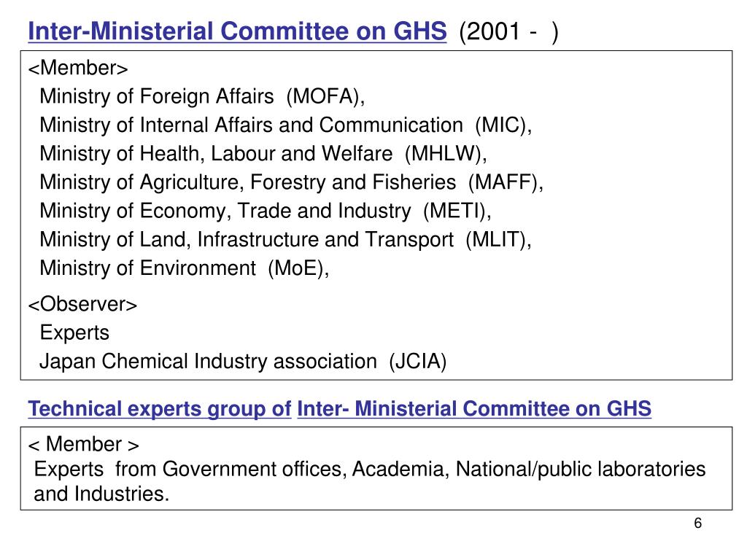Select the (2001 - ) date text
747x560 pixels.
tap(508, 32)
